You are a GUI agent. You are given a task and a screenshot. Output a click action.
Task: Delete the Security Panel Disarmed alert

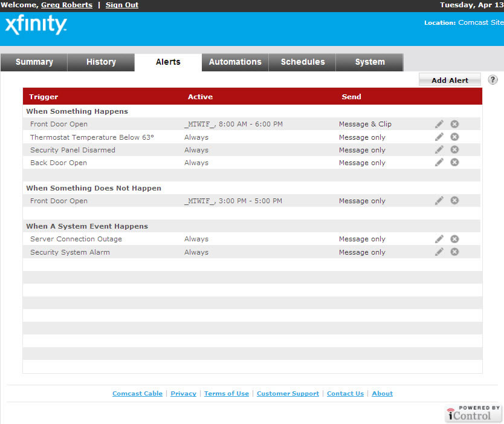click(x=454, y=149)
